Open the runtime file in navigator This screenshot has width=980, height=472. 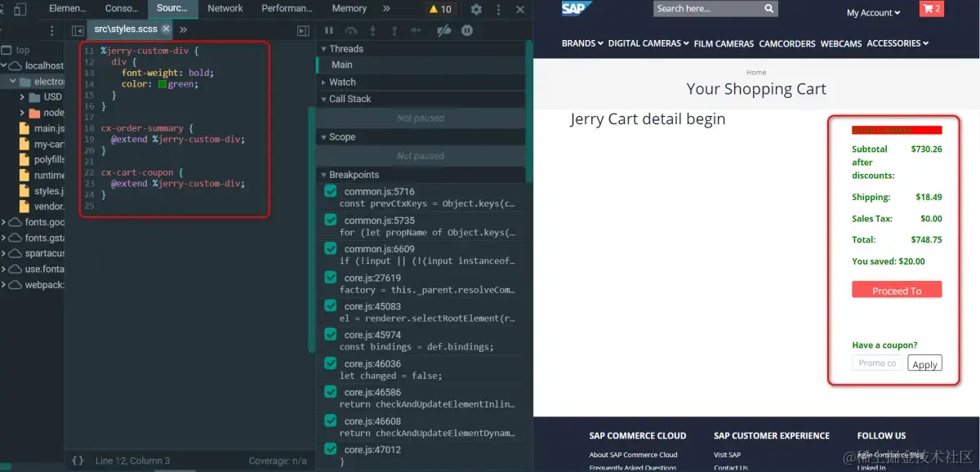[x=42, y=175]
